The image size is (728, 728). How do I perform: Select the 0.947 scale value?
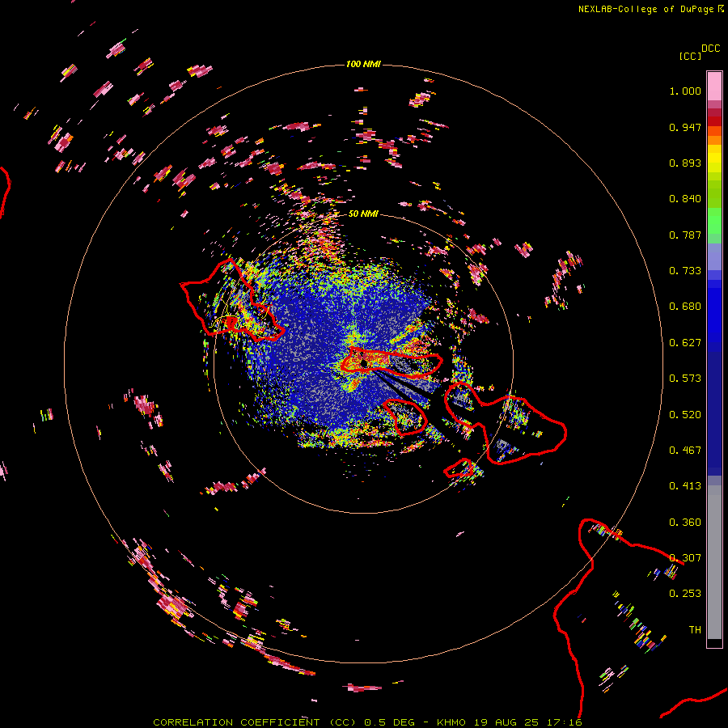(x=685, y=127)
